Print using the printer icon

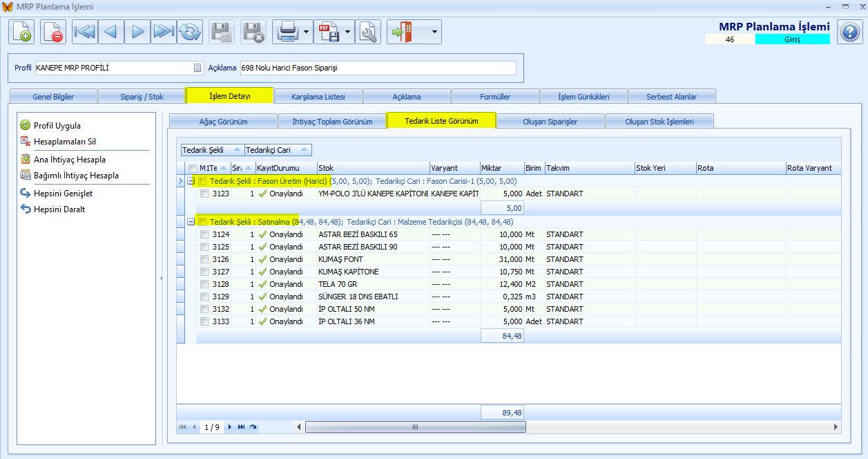pyautogui.click(x=287, y=32)
